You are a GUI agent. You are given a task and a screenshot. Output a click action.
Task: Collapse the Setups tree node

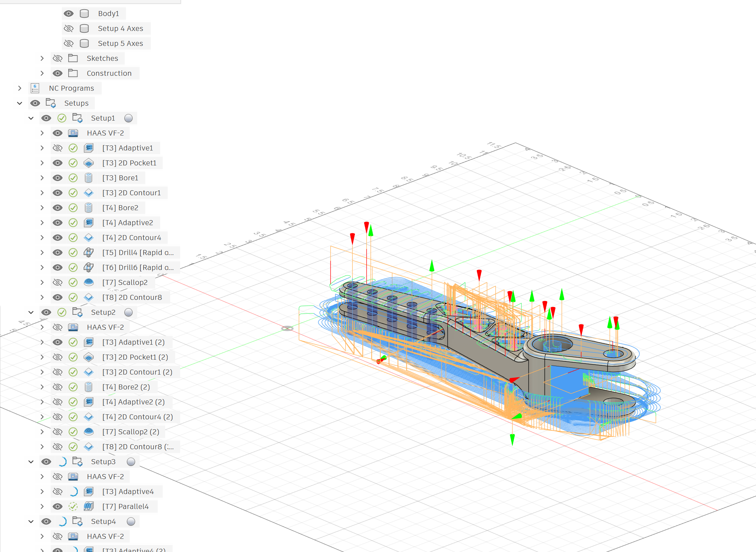click(x=20, y=103)
